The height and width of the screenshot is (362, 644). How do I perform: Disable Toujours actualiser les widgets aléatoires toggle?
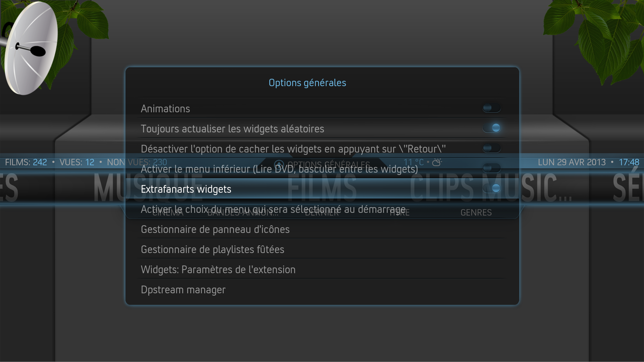[491, 128]
